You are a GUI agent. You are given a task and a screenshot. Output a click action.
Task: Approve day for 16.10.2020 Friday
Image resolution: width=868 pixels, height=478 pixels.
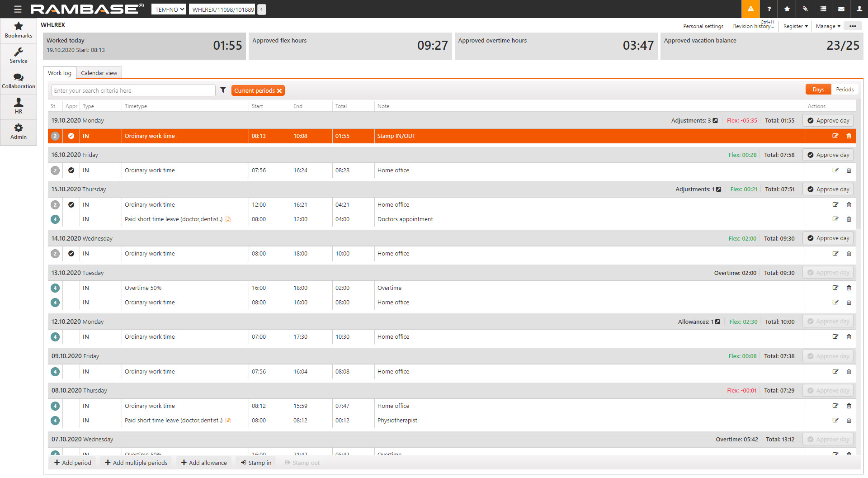[x=828, y=155]
